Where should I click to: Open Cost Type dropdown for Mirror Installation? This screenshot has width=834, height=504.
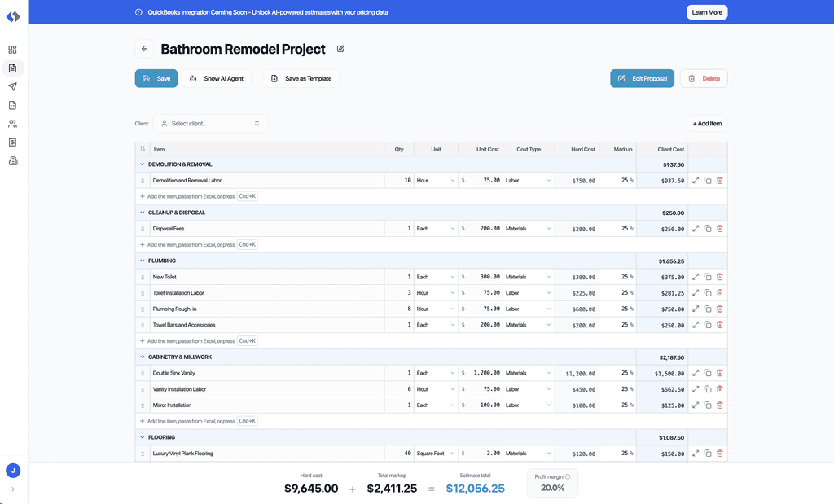pos(528,405)
